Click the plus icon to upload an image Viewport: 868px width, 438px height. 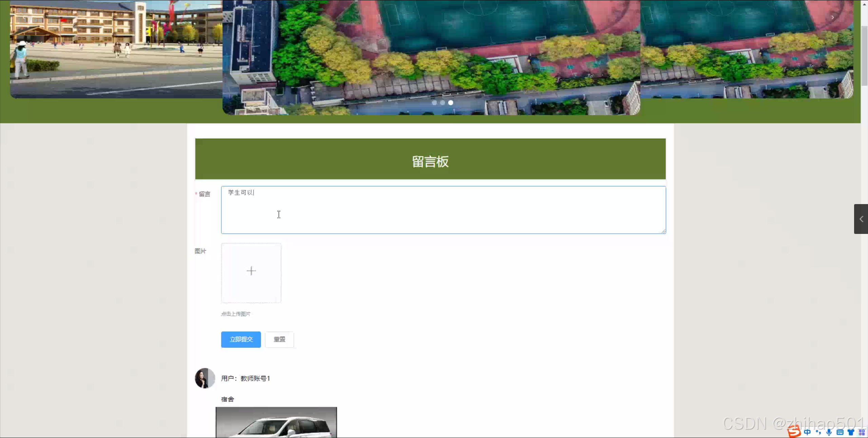click(x=251, y=271)
